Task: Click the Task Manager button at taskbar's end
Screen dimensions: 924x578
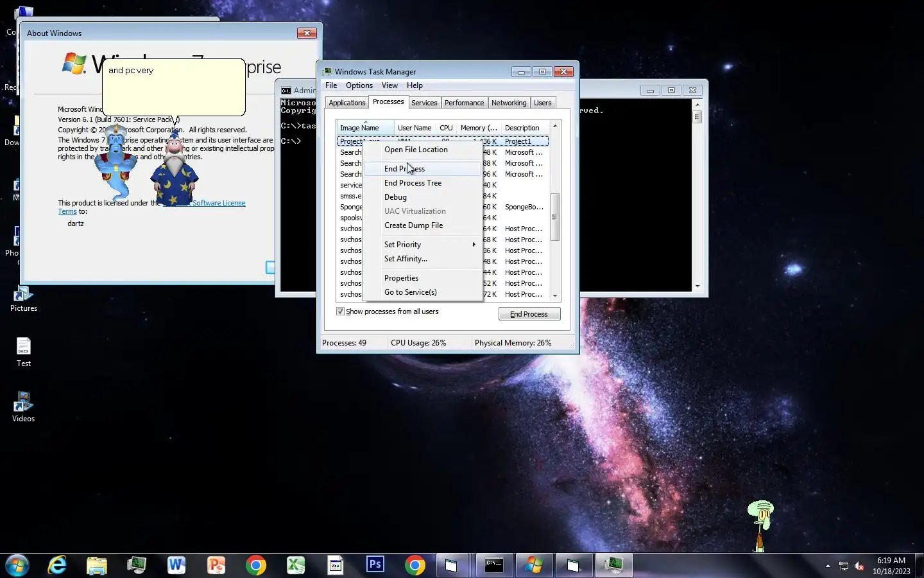Action: click(613, 565)
